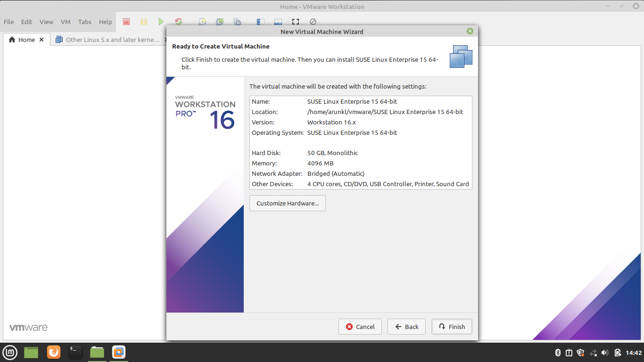This screenshot has height=362, width=644.
Task: Launch Firefox from the taskbar
Action: (x=54, y=352)
